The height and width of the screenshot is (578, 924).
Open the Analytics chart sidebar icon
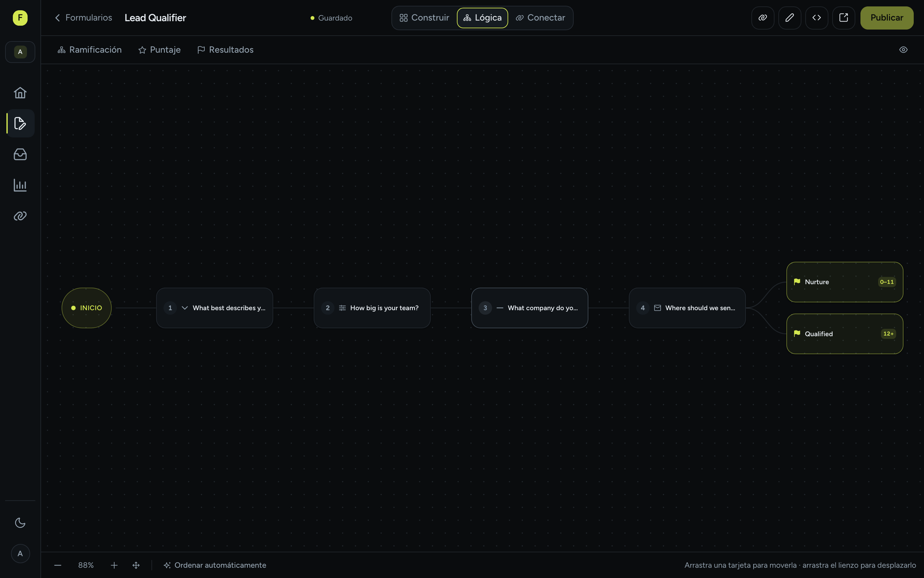(20, 185)
